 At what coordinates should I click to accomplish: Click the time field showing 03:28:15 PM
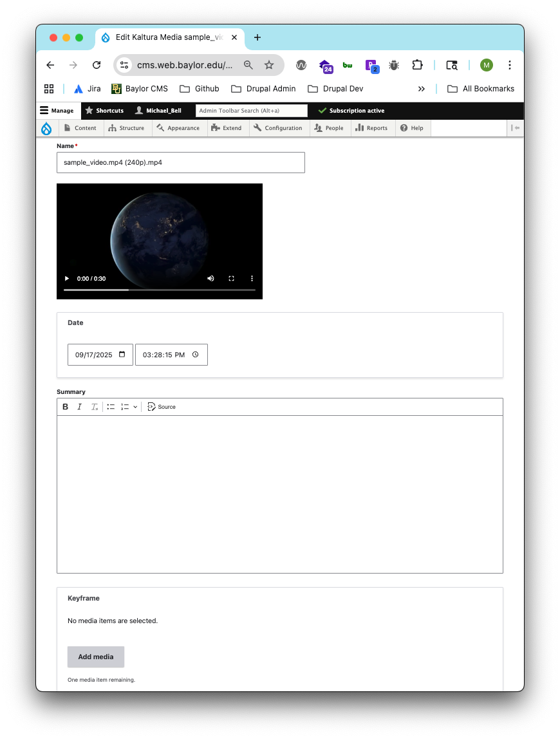tap(172, 355)
